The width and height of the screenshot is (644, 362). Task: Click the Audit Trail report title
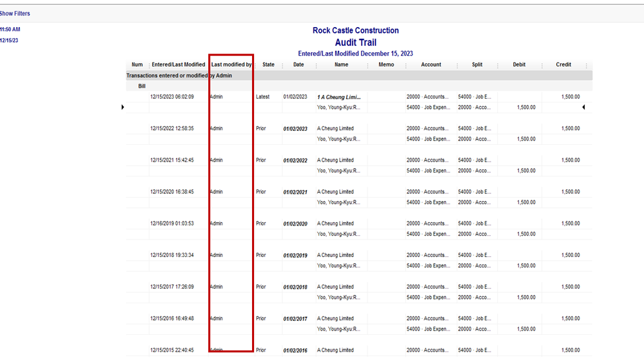click(x=356, y=43)
